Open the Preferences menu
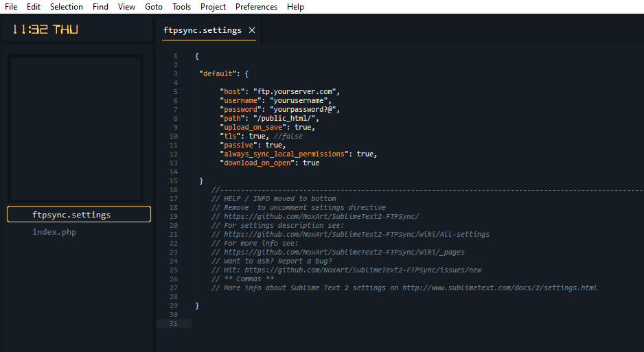The image size is (644, 352). point(256,7)
